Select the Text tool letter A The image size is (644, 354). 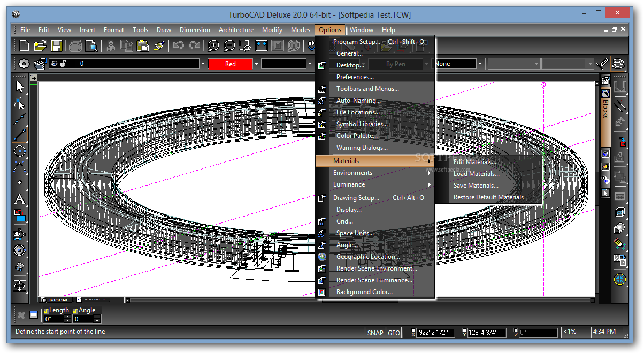click(20, 199)
